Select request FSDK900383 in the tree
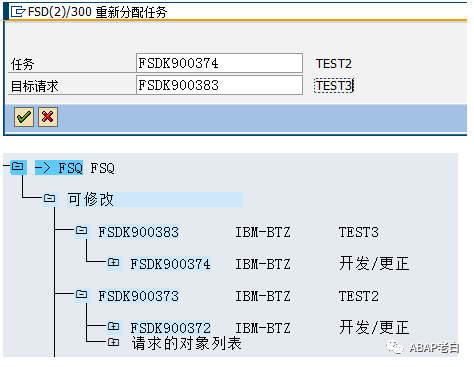Screen dimensions: 474x367 (x=139, y=232)
